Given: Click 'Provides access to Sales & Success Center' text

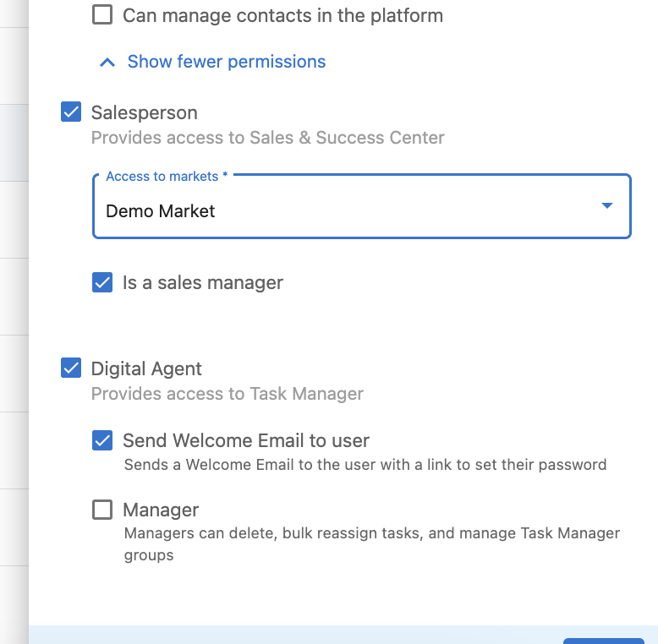Looking at the screenshot, I should (268, 138).
